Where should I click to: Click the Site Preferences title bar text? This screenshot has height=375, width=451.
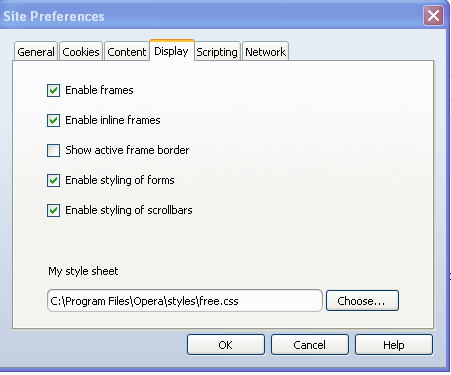[54, 16]
